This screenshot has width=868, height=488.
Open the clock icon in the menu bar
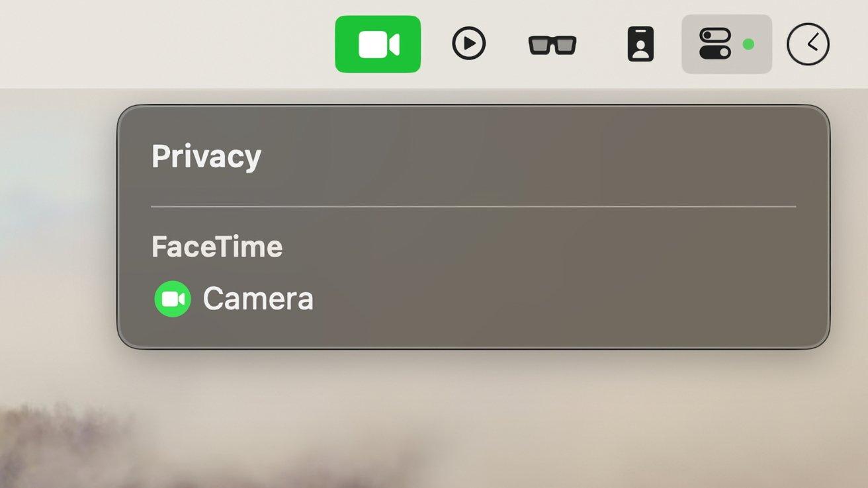pos(808,44)
